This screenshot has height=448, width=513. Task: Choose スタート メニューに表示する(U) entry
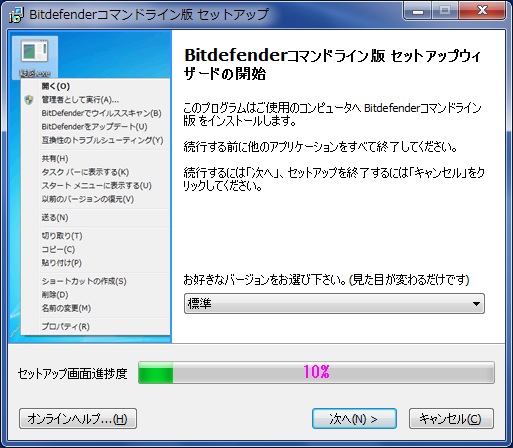96,186
